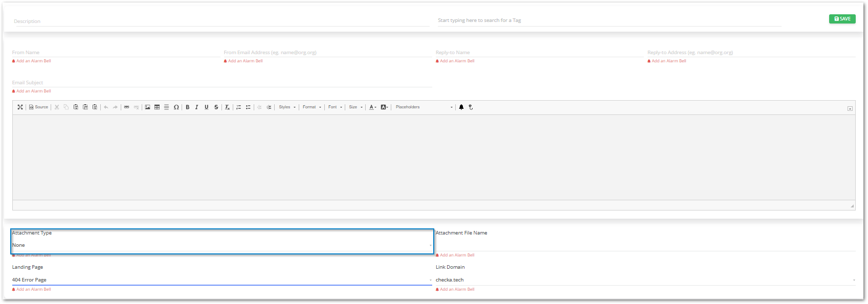Viewport: 868px width, 304px height.
Task: Click the Maximize editor icon
Action: 20,107
